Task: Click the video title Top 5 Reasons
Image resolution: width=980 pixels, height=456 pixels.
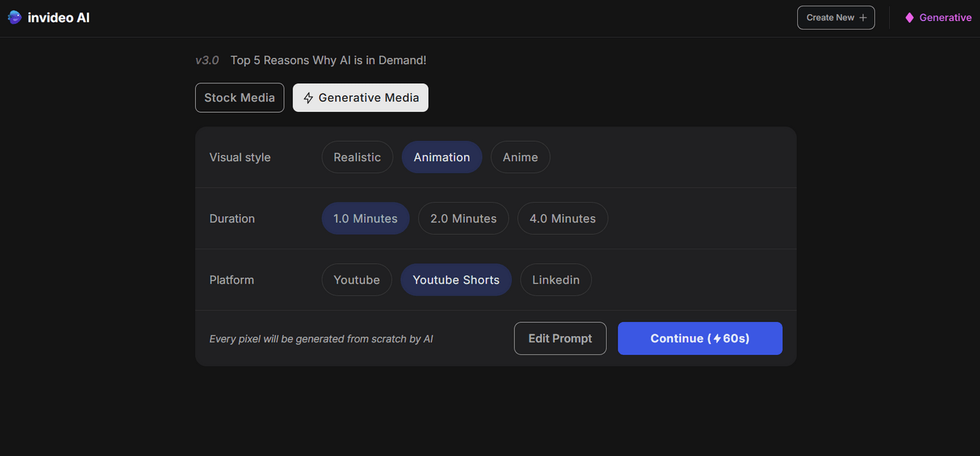Action: point(328,60)
